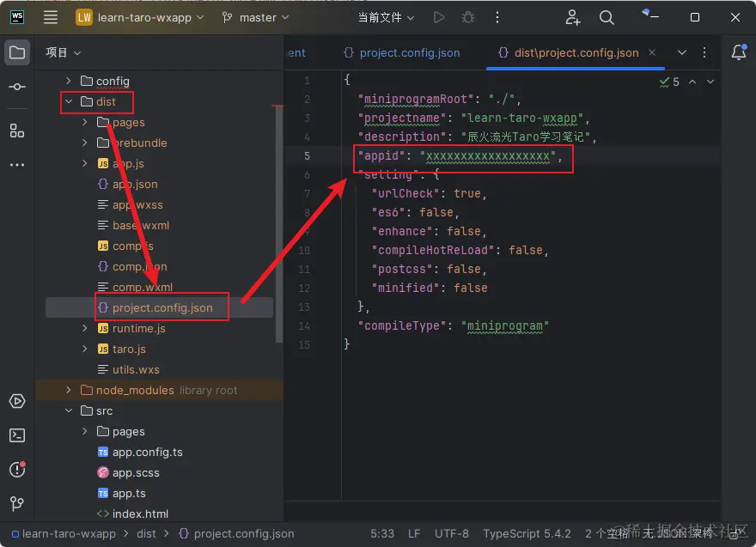
Task: Collapse the dist folder
Action: tap(69, 101)
